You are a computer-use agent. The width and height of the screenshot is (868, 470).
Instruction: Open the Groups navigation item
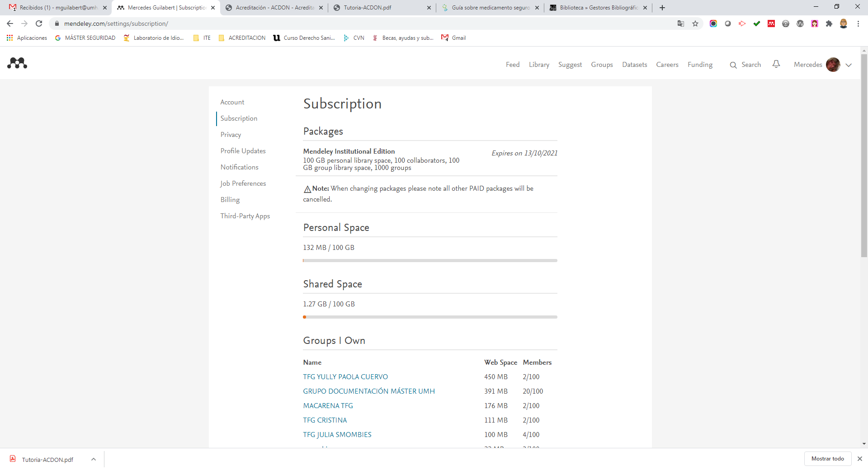[x=602, y=65]
